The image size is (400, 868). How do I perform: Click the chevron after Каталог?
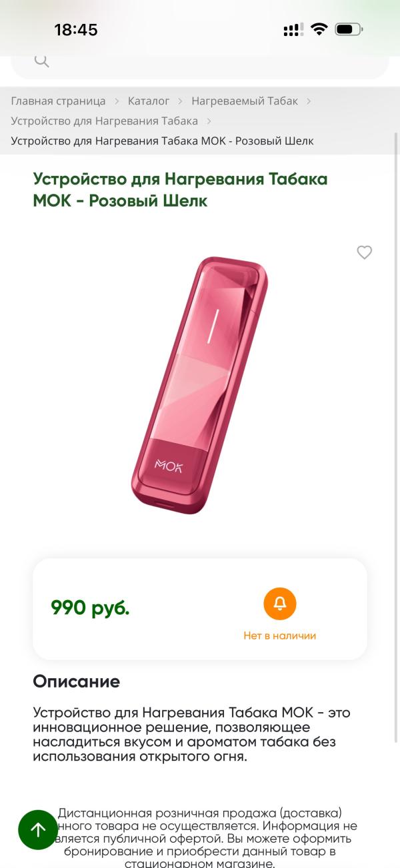tap(181, 101)
